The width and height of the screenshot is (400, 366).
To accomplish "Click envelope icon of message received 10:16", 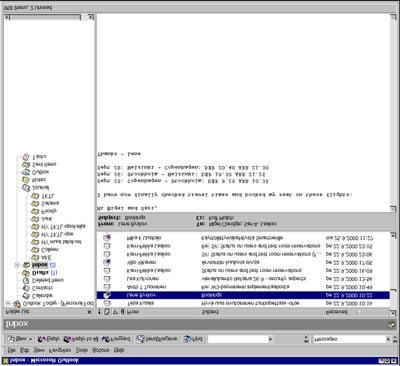I will (107, 303).
